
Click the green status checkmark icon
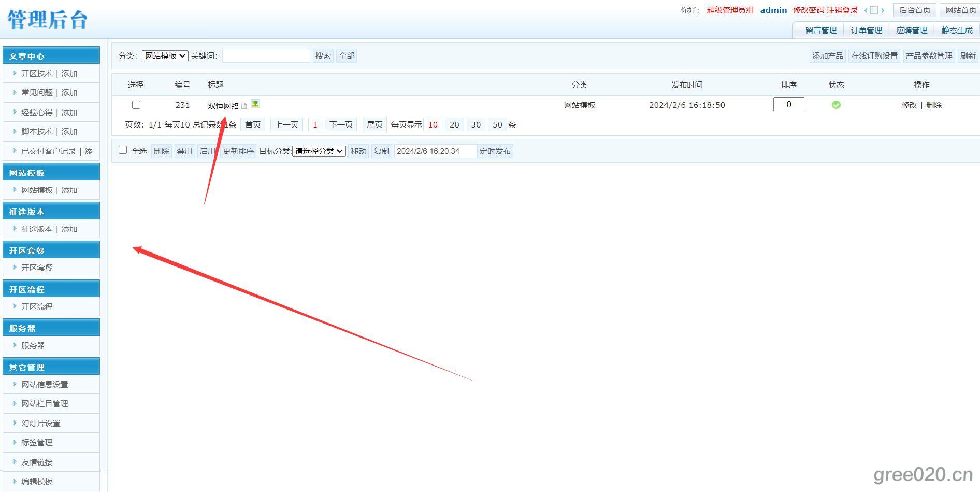(x=836, y=105)
